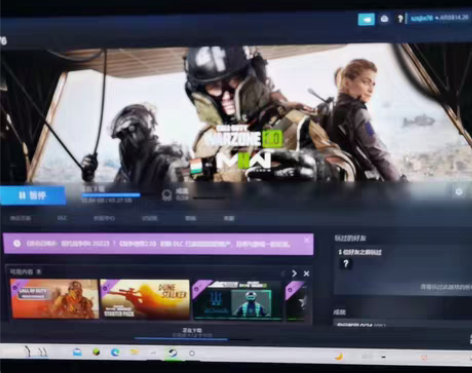Click the unknown friend avatar with question mark

(x=346, y=264)
